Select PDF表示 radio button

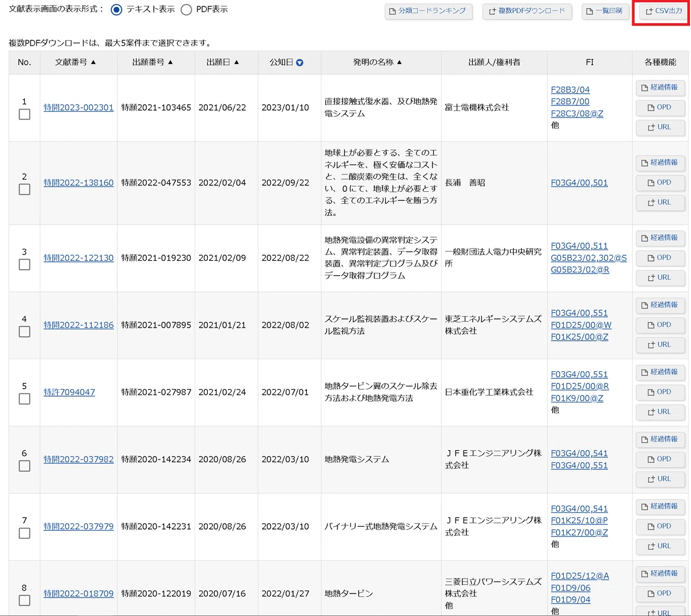186,10
